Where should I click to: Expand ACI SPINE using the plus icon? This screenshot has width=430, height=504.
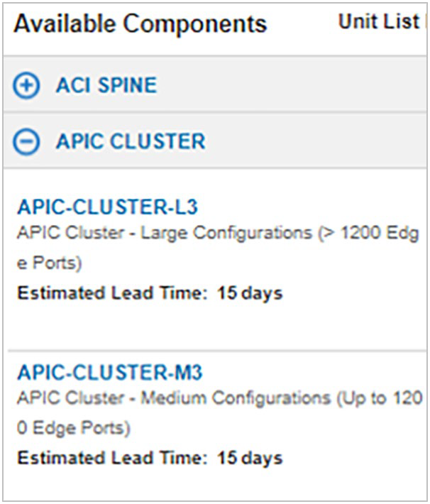tap(26, 87)
